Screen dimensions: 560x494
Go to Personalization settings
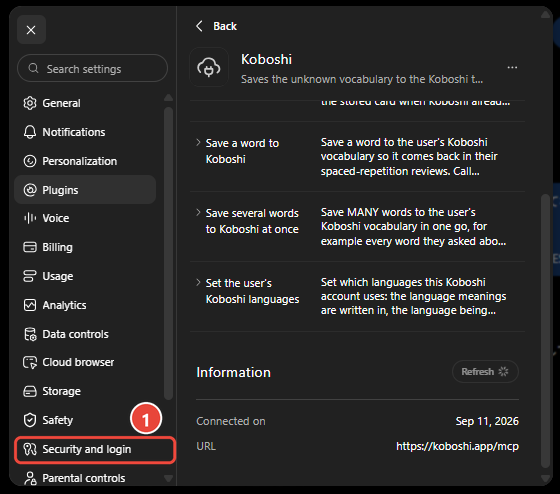[85, 161]
